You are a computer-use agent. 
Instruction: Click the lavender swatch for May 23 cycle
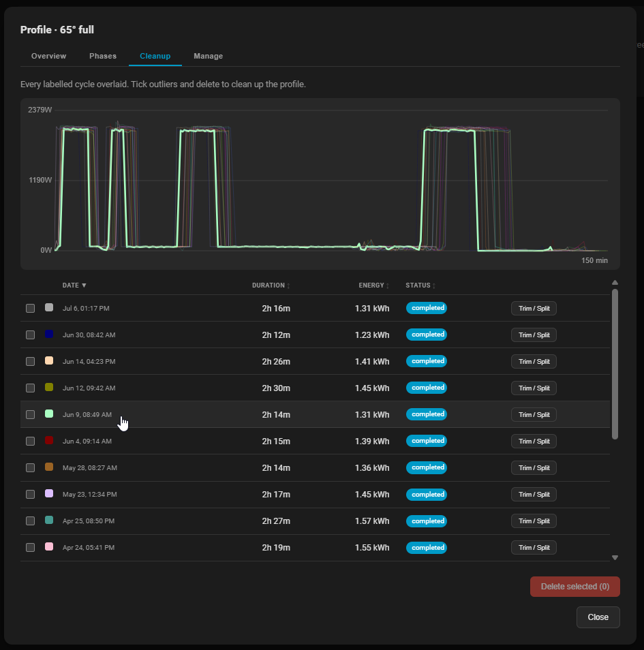click(49, 493)
